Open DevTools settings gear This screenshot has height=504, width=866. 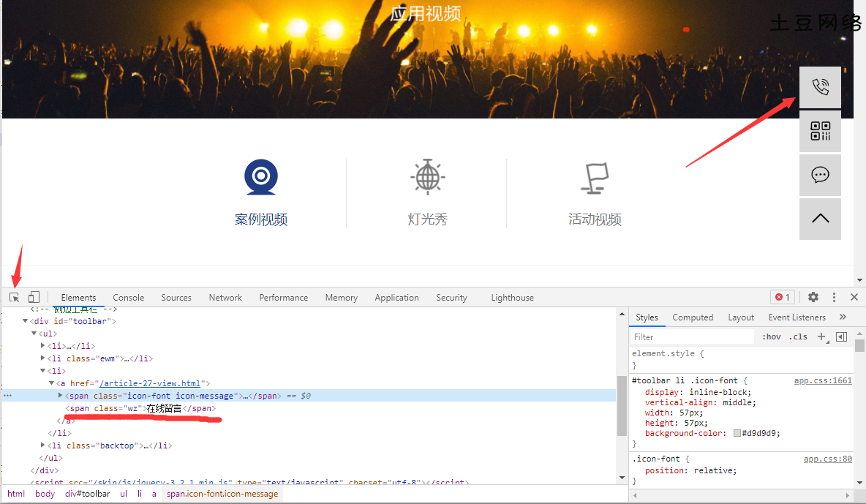point(813,297)
